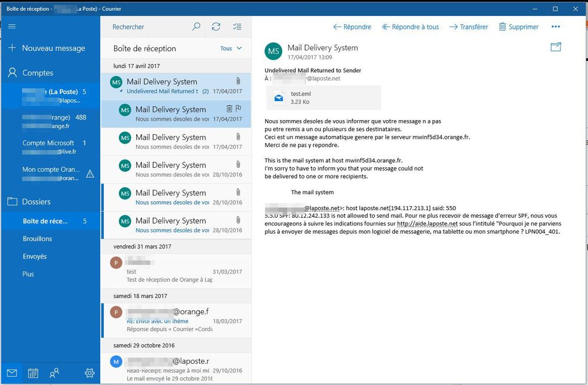Click the hamburger menu icon
588x385 pixels.
[12, 26]
